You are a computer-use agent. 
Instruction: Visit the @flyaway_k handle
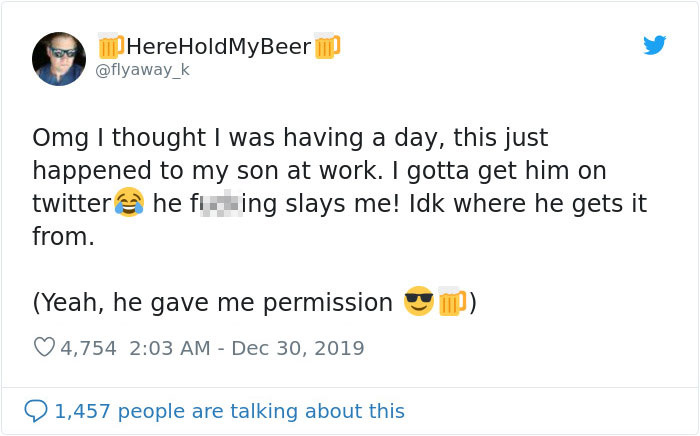pos(142,70)
